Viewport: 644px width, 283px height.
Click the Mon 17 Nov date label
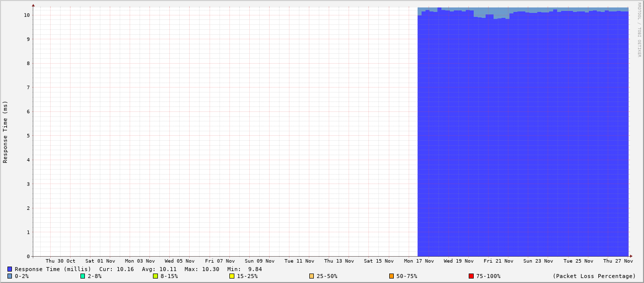click(419, 261)
